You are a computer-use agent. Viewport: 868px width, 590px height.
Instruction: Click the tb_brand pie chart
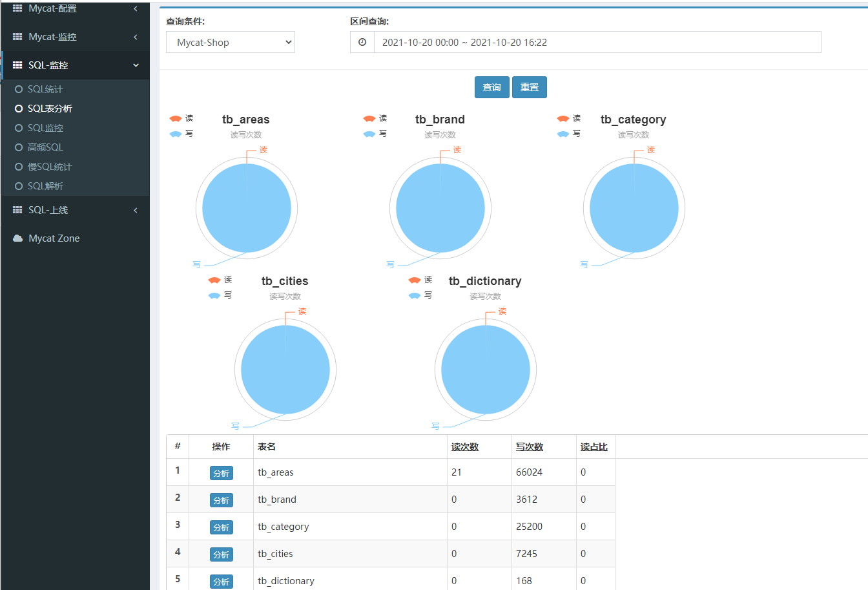click(440, 208)
